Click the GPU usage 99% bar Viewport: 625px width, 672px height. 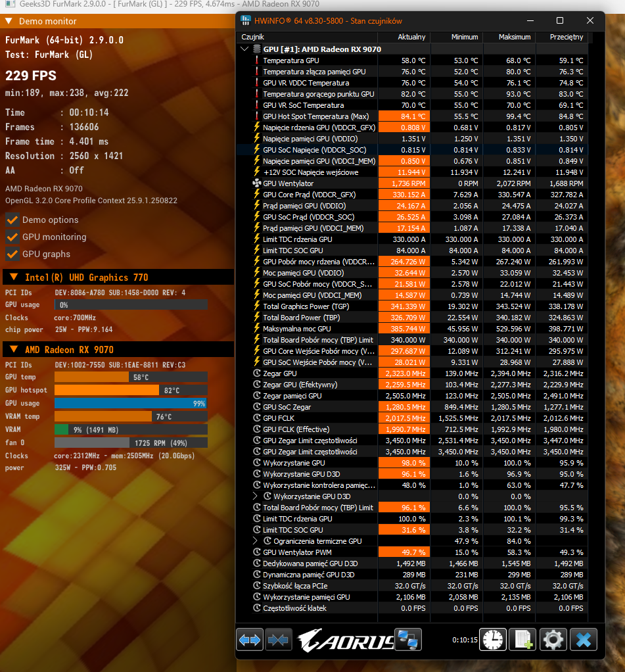(131, 403)
